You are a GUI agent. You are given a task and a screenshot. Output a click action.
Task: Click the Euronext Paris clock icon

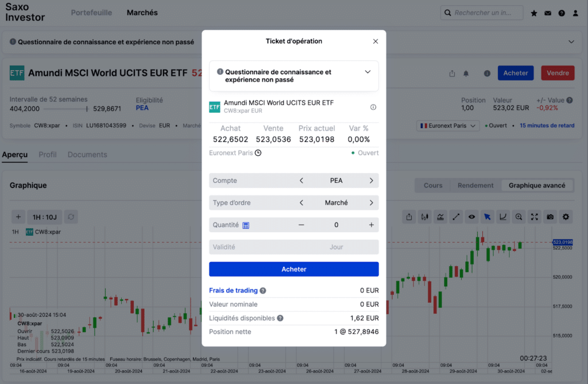click(258, 153)
